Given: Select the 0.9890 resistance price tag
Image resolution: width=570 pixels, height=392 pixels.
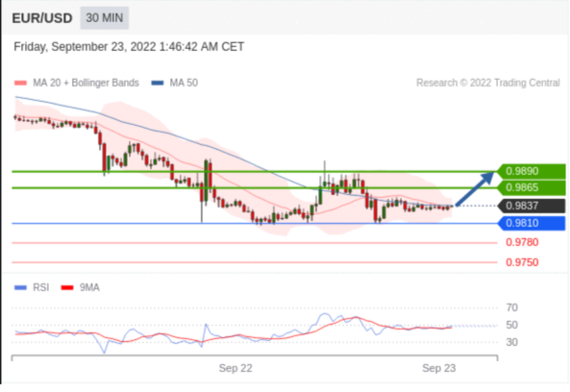Looking at the screenshot, I should click(x=532, y=171).
